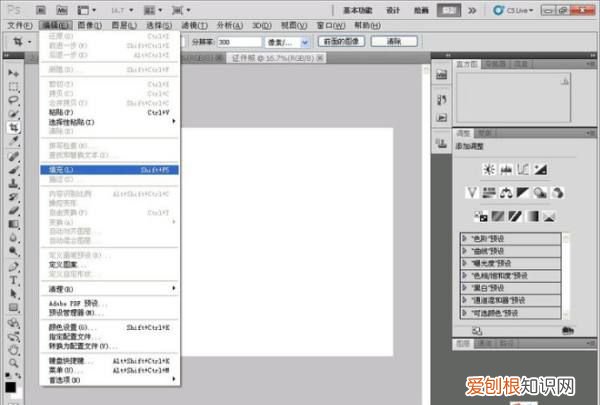This screenshot has width=600, height=405.
Task: Select the Lasso tool
Action: click(x=14, y=101)
